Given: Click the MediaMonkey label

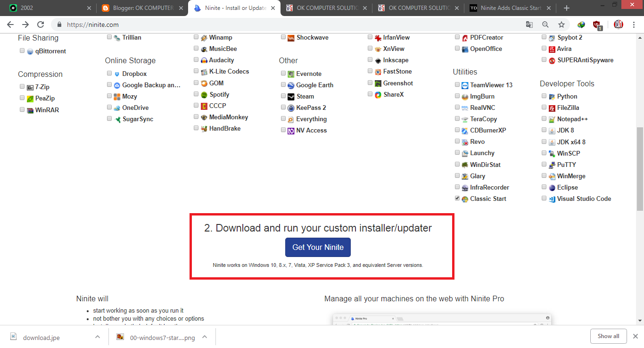Looking at the screenshot, I should (x=229, y=117).
